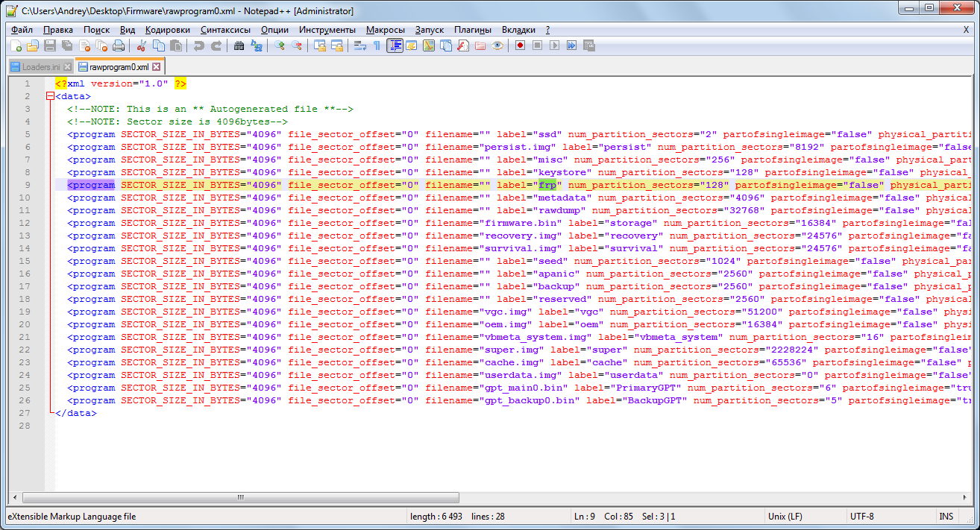Screen dimensions: 980x530
Task: Close the rawprogram0.xml tab
Action: point(157,67)
